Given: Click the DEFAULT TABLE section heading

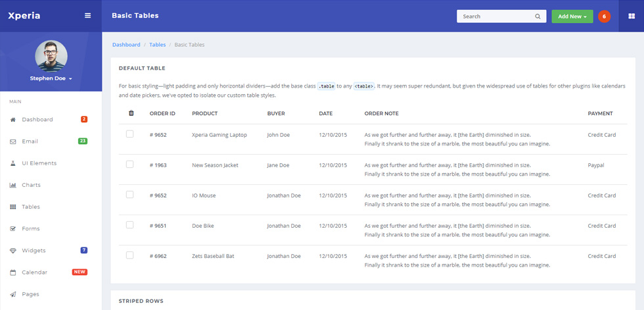Looking at the screenshot, I should pos(142,68).
